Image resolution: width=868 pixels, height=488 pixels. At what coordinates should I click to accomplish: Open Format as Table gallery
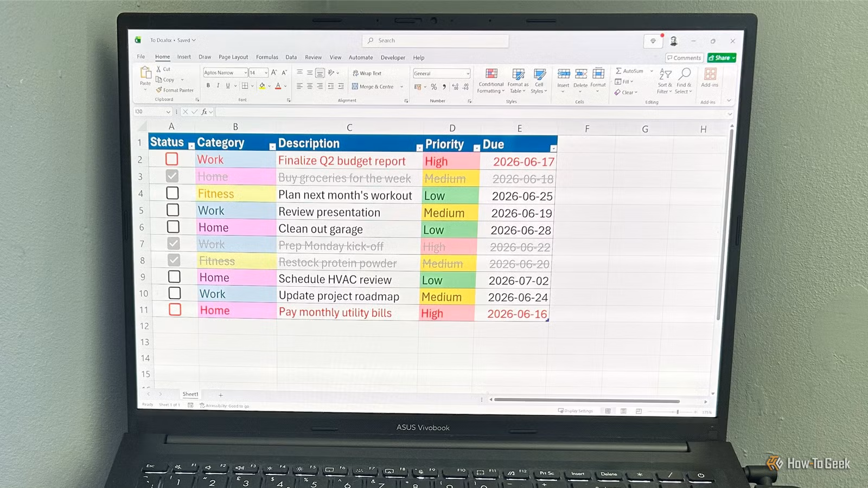click(x=518, y=80)
